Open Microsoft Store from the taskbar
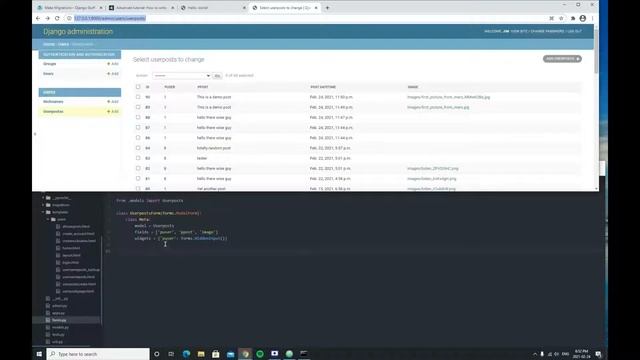This screenshot has height=360, width=640. [x=216, y=354]
